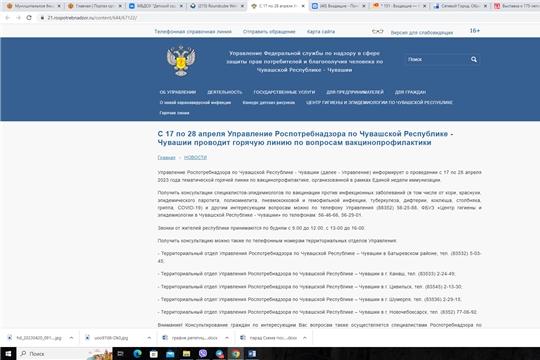Viewport: 540px width, 360px height.
Task: Close the Roundcube Webmail tab
Action: tap(242, 6)
